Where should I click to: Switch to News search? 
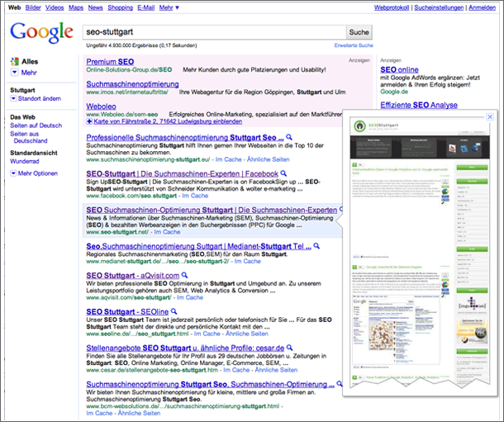[96, 7]
